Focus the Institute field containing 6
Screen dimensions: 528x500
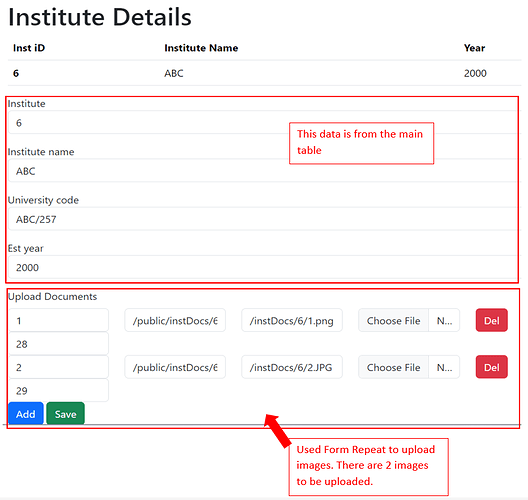click(263, 123)
